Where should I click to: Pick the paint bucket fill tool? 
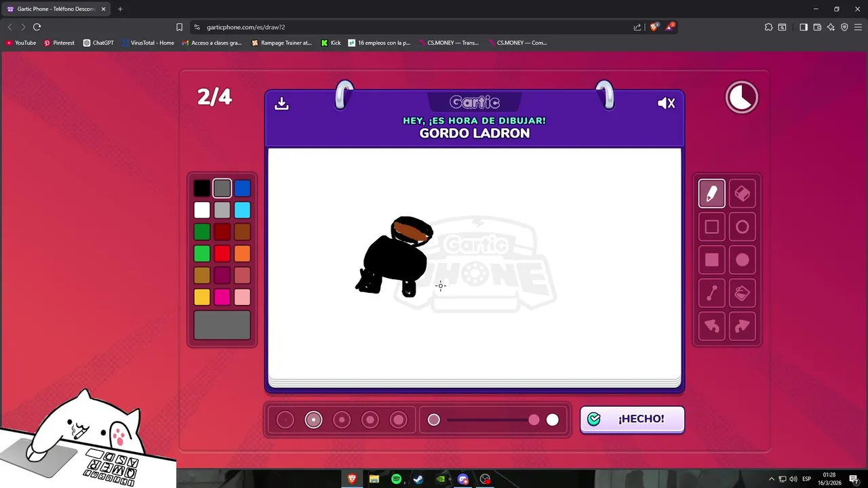(743, 293)
